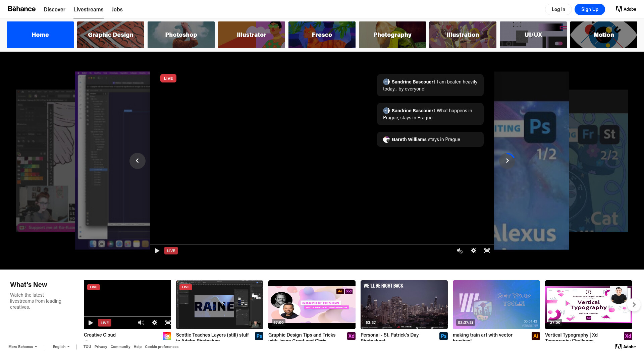Open Cookie preferences link

click(162, 347)
